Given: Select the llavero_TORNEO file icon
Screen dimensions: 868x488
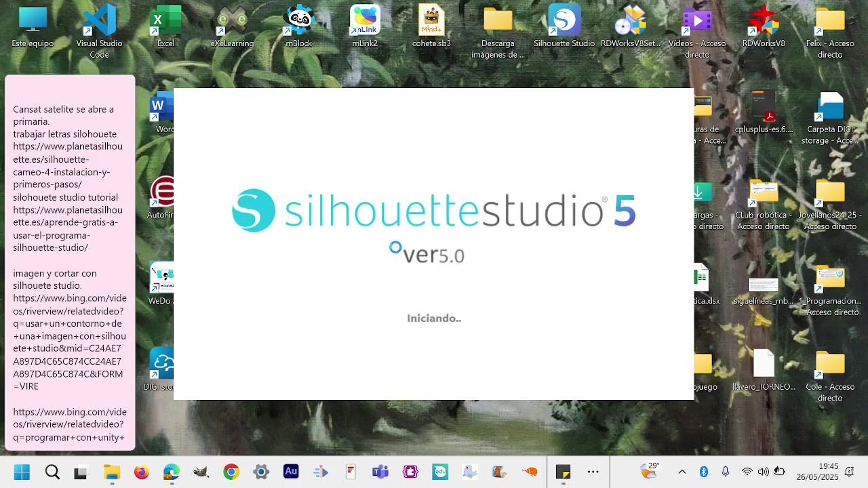Looking at the screenshot, I should [764, 371].
